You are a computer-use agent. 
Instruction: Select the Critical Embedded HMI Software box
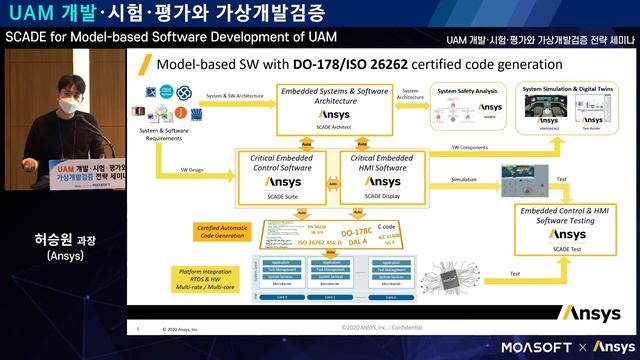pos(382,178)
